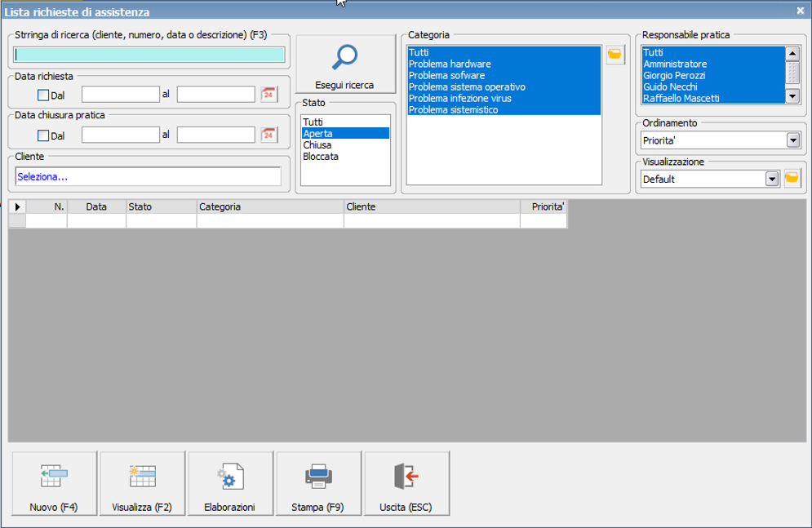Click the Esegui ricerca magnifier button
Viewport: 812px width, 528px height.
(x=344, y=65)
